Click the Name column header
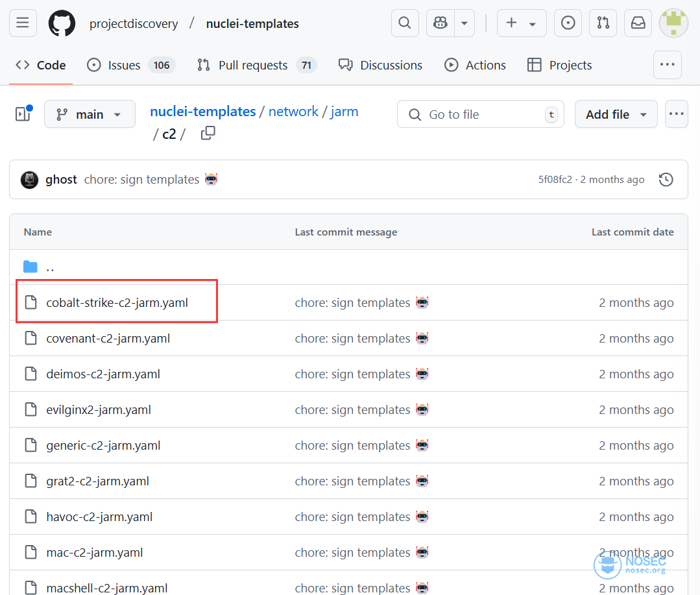The image size is (700, 595). point(38,232)
